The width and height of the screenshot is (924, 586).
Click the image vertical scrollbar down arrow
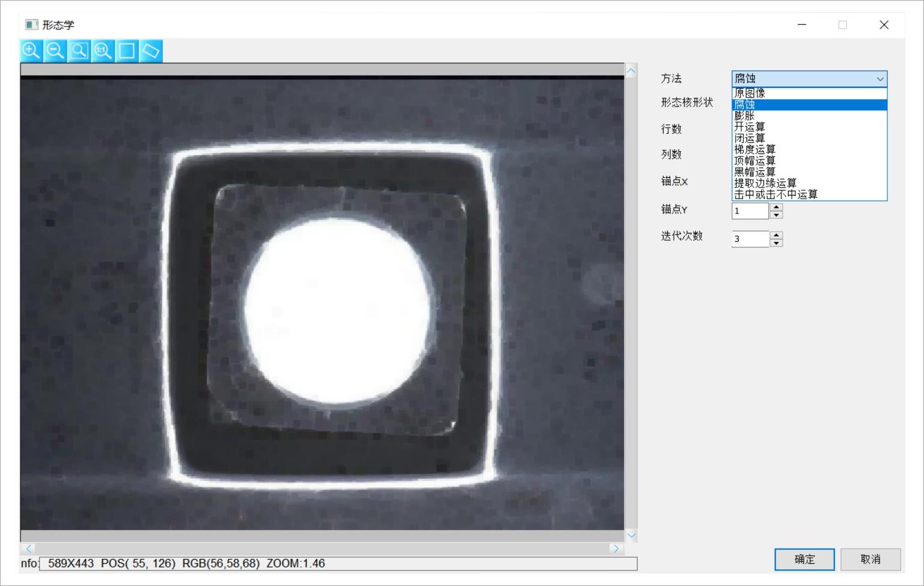(630, 535)
